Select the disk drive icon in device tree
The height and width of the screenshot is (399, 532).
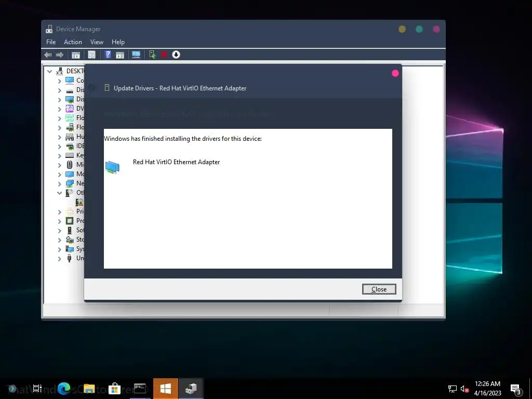click(x=70, y=90)
